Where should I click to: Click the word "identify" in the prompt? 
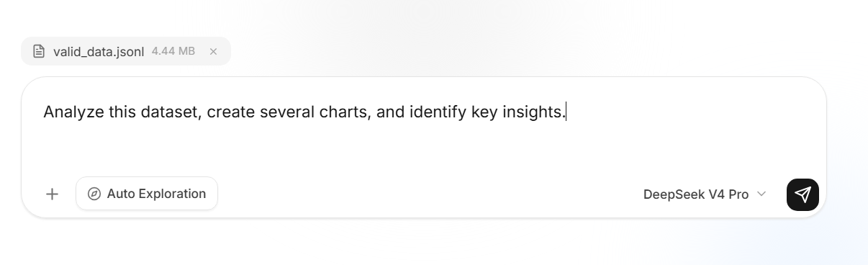(x=438, y=112)
